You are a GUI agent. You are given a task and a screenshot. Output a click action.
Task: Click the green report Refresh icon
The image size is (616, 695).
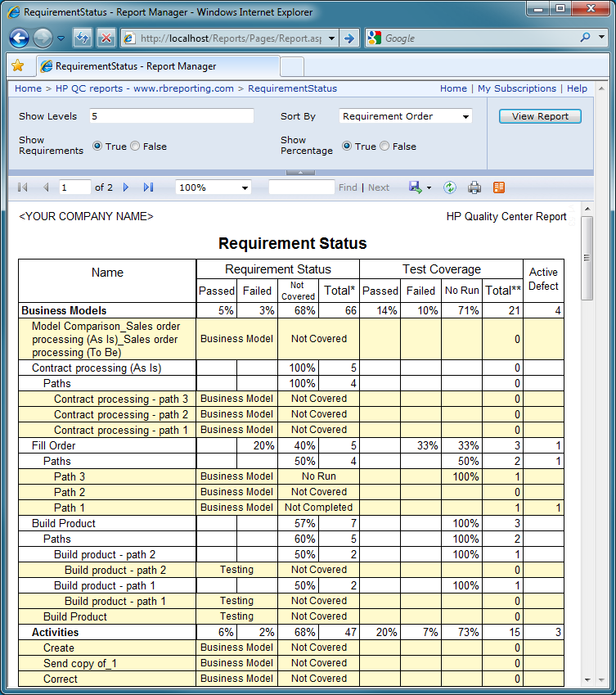(x=450, y=187)
